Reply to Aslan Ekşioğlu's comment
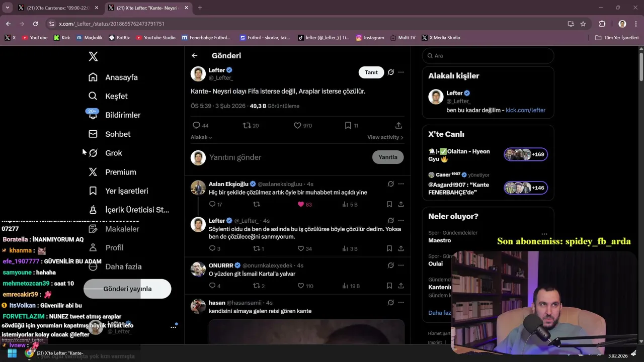Viewport: 644px width, 362px height. [215, 205]
